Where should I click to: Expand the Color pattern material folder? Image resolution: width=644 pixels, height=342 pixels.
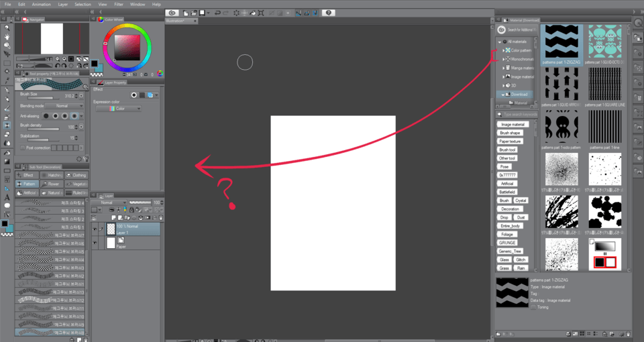504,50
